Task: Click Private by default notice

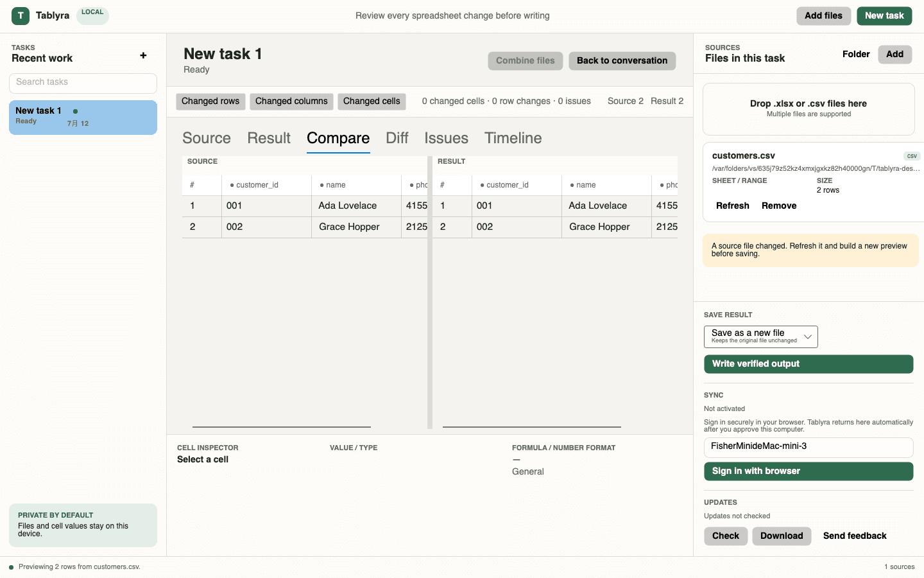Action: point(83,525)
